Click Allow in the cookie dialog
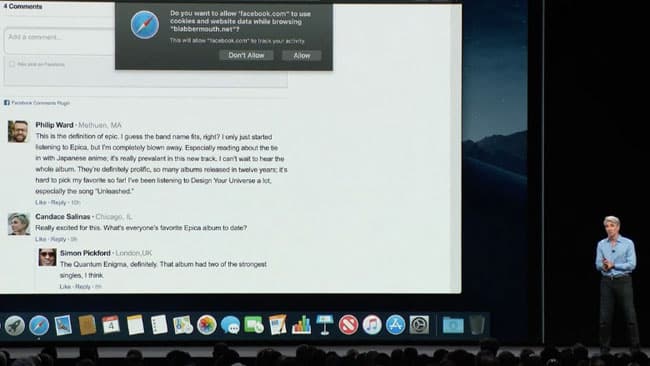The height and width of the screenshot is (366, 650). pyautogui.click(x=302, y=55)
